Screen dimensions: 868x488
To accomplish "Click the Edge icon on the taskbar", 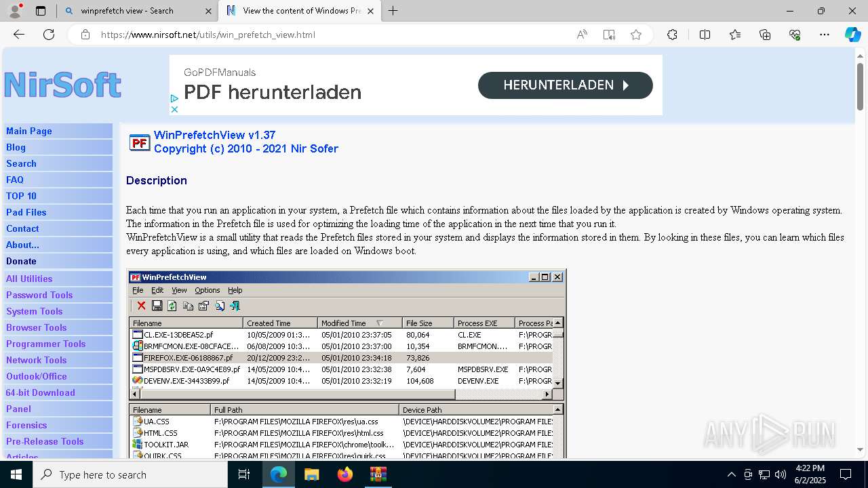I will (x=279, y=474).
